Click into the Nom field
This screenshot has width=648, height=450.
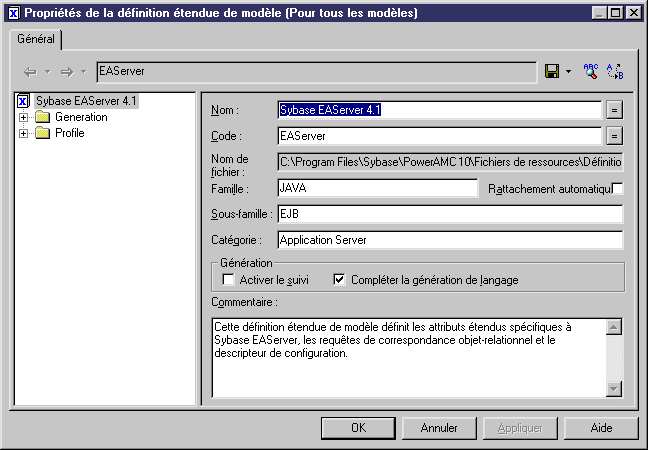(x=440, y=110)
